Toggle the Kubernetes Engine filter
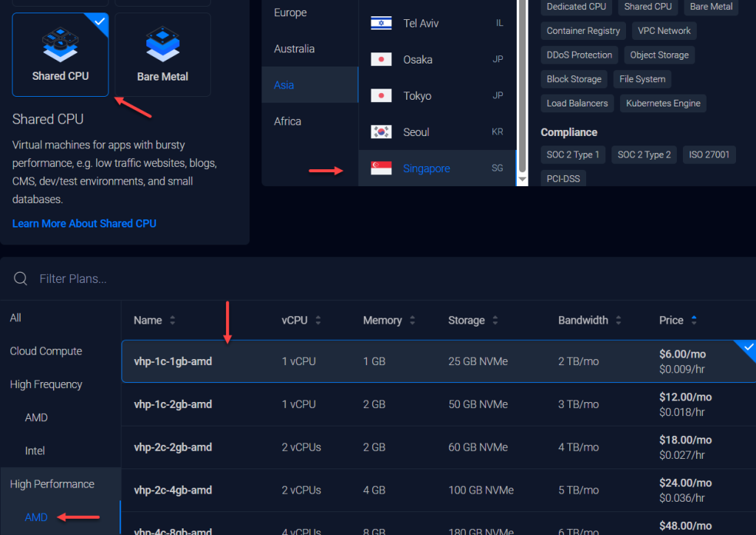 pos(662,103)
